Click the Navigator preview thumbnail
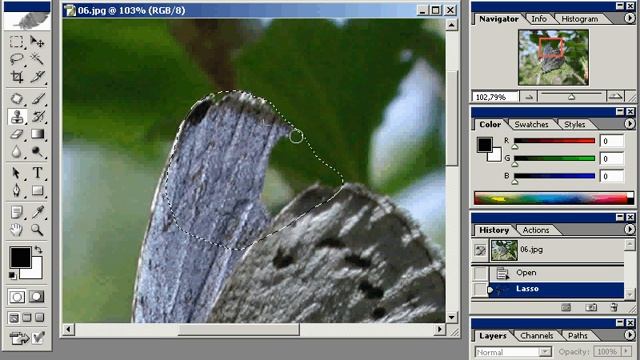Image resolution: width=640 pixels, height=360 pixels. coord(553,58)
